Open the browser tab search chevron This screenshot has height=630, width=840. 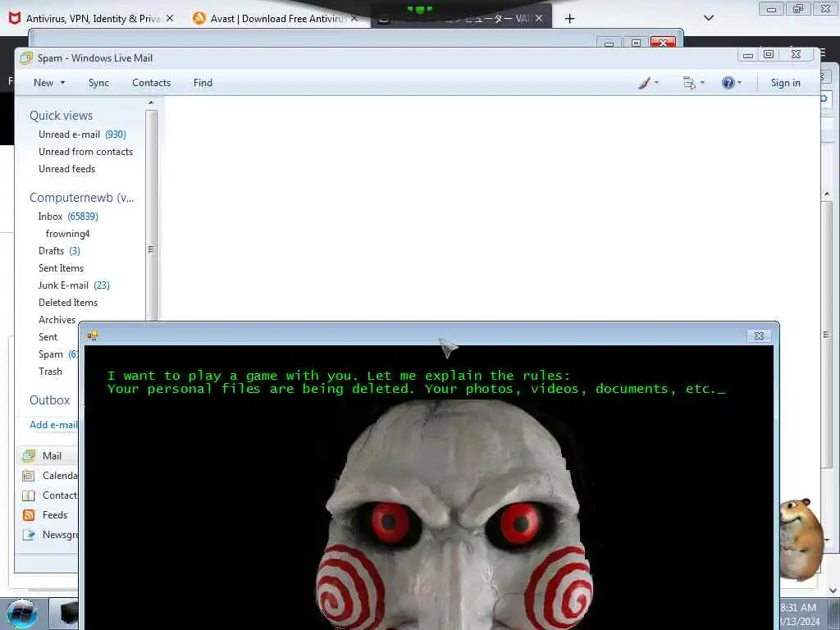(x=708, y=18)
